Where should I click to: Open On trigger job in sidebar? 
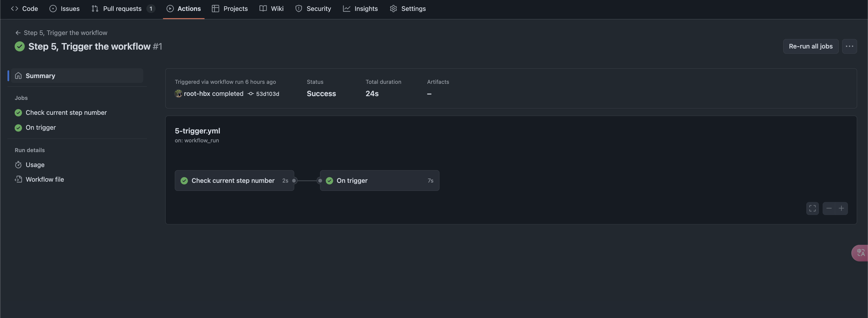click(x=40, y=127)
